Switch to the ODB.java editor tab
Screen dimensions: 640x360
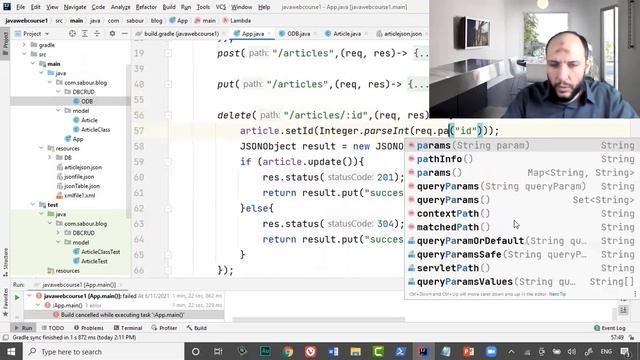coord(298,33)
